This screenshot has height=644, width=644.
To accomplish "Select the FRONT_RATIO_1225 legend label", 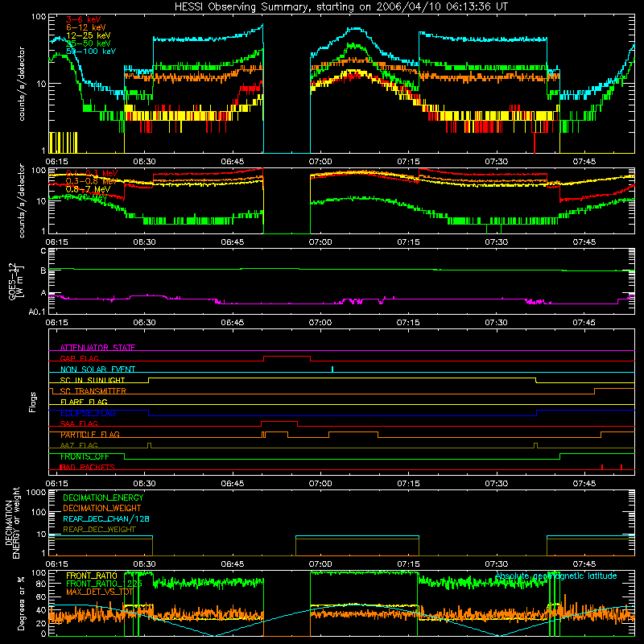I will point(104,584).
